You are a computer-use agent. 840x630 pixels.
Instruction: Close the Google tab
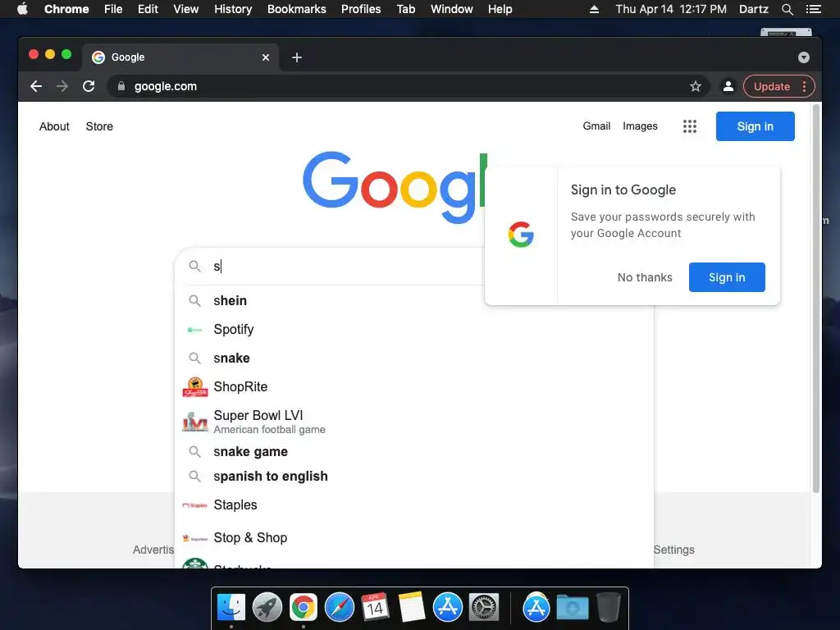tap(266, 57)
